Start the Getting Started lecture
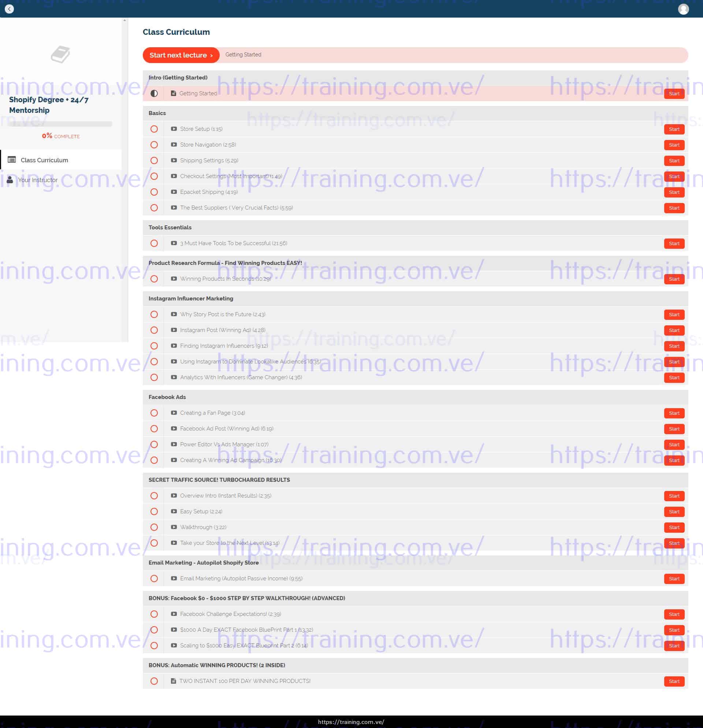This screenshot has height=728, width=703. 674,93
